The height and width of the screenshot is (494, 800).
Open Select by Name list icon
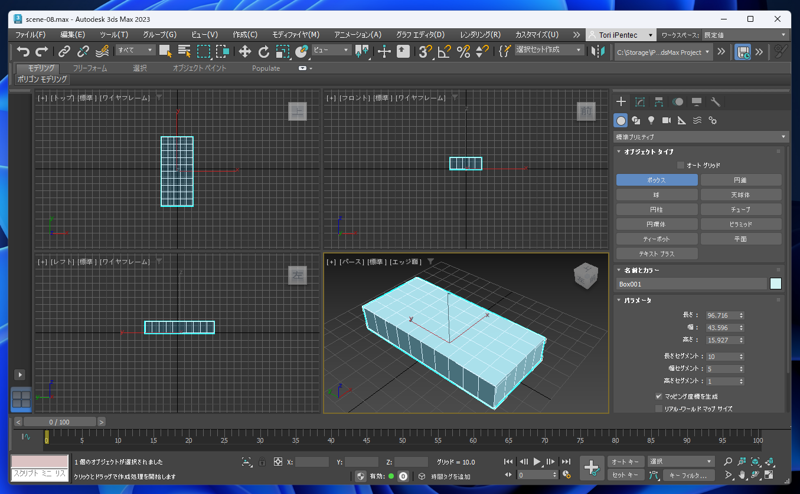pyautogui.click(x=184, y=51)
